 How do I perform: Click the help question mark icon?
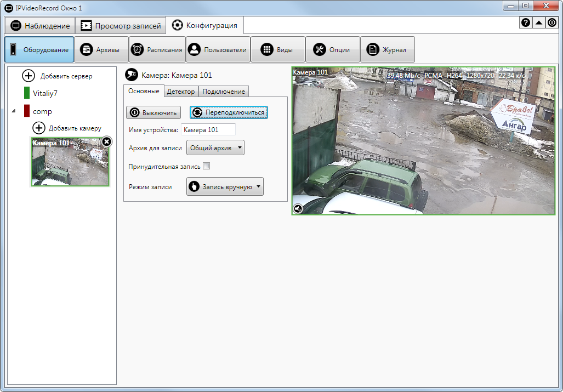coord(526,23)
